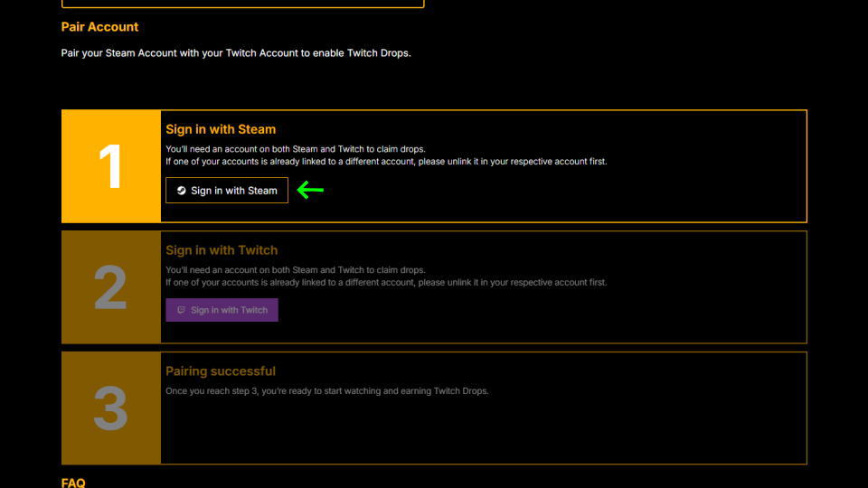Viewport: 868px width, 488px height.
Task: Select the 'Sign in with Steam' step heading
Action: [221, 129]
